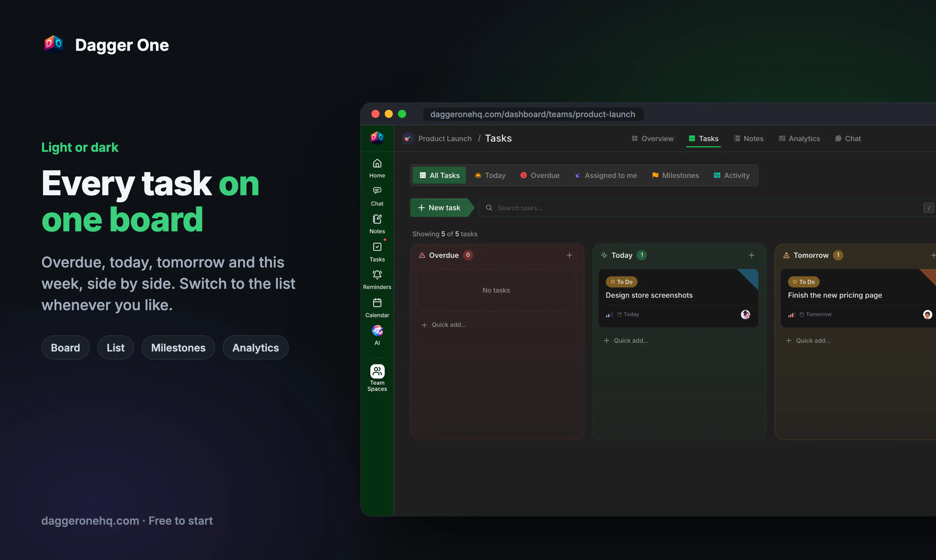The image size is (936, 560).
Task: Click the Dagger One app logo in sidebar
Action: 377,138
